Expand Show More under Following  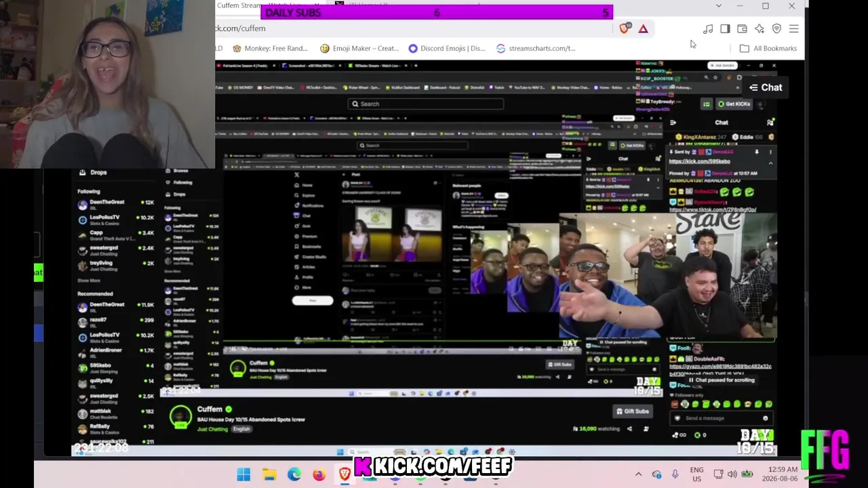click(x=89, y=280)
